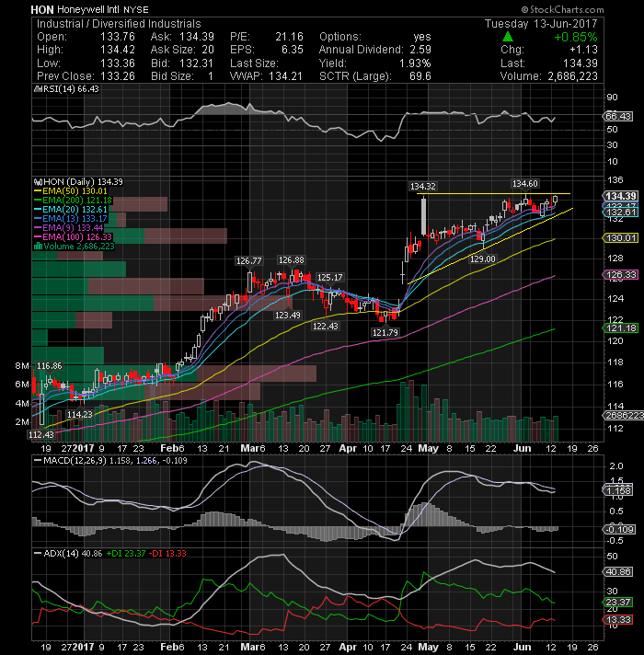Click the 126.33 EMA100 axis tag
Image resolution: width=644 pixels, height=655 pixels.
click(621, 275)
